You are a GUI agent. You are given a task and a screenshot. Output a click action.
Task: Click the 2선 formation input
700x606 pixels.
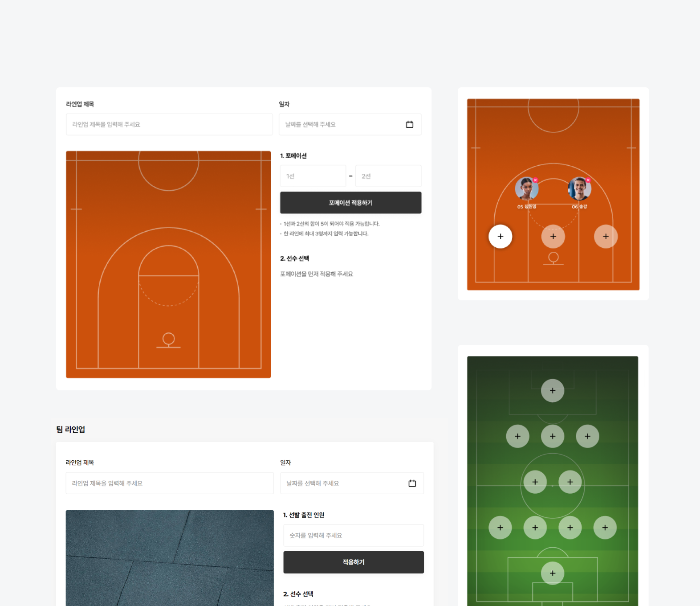coord(388,176)
